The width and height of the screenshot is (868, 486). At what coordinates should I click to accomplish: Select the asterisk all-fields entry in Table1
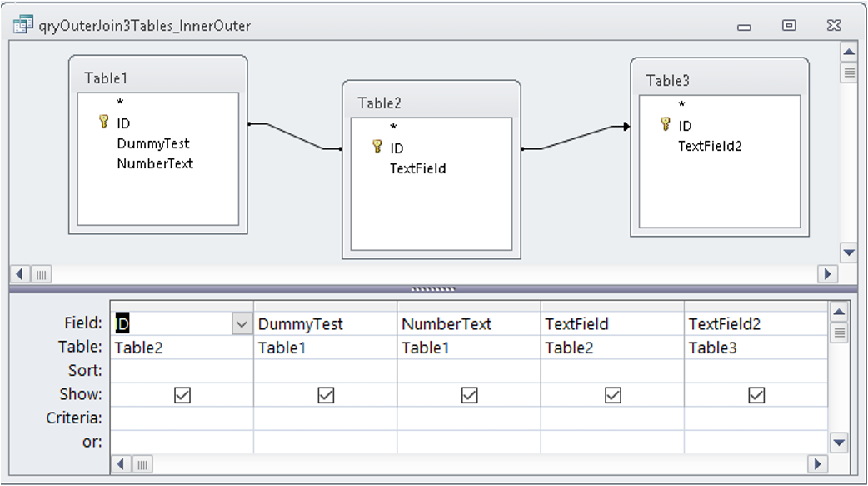tap(120, 103)
